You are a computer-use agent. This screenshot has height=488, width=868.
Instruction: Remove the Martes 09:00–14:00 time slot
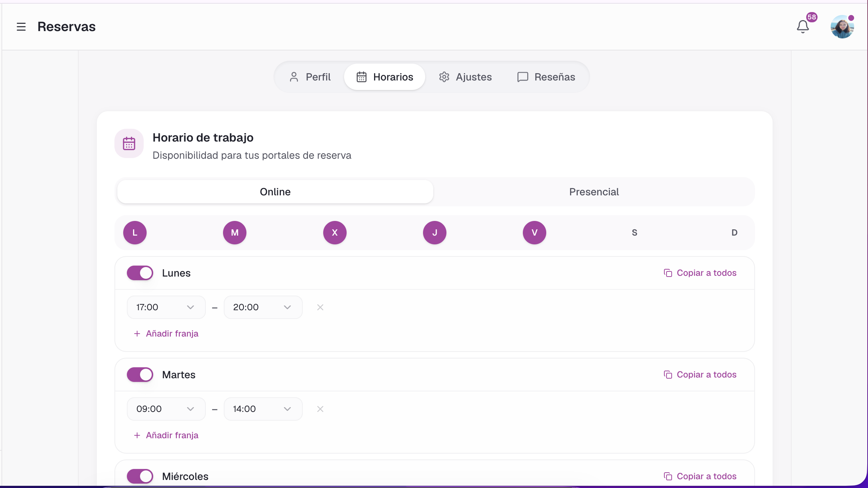[x=320, y=409]
